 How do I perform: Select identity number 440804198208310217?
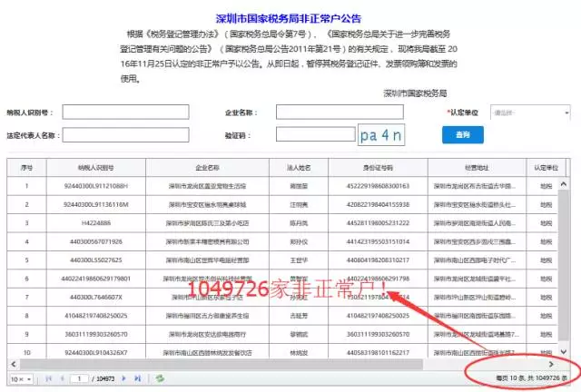(x=378, y=260)
